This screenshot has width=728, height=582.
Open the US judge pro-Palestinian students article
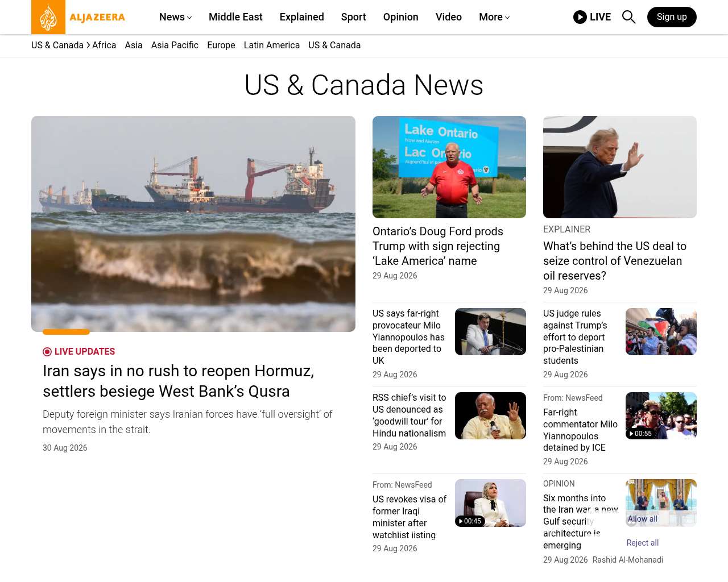(x=576, y=337)
